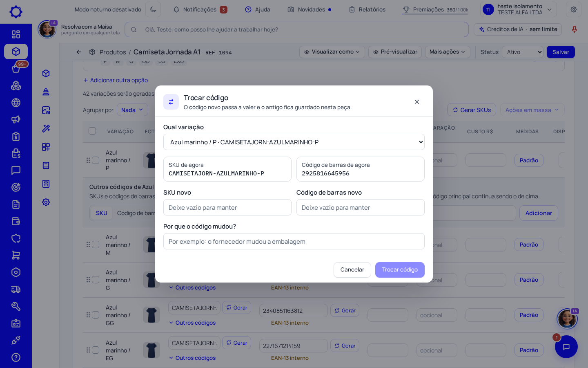Open teste isolamento account dropdown
Screen dimensions: 588x368
(518, 9)
